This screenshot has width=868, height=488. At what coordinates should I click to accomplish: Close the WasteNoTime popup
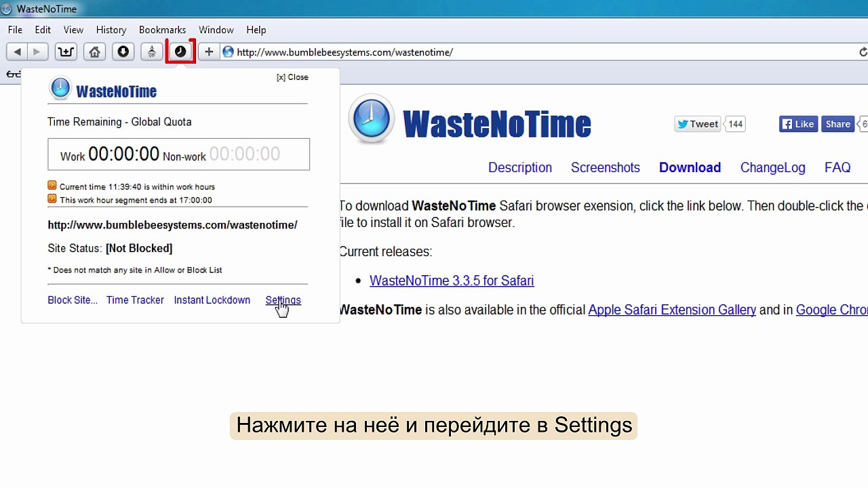tap(292, 77)
